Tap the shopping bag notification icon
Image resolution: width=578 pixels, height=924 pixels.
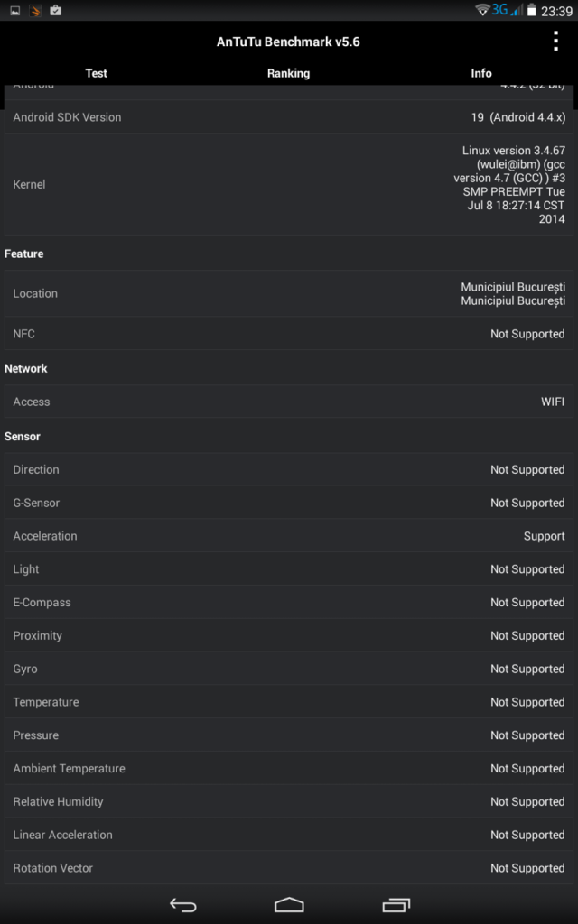click(x=55, y=10)
